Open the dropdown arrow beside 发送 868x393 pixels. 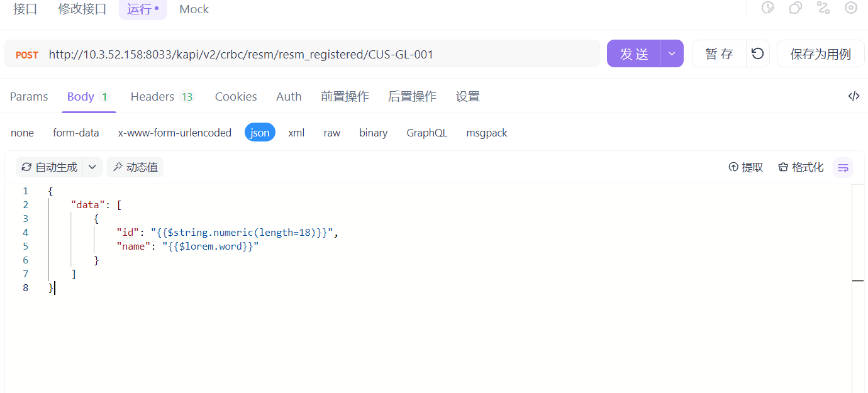point(672,54)
